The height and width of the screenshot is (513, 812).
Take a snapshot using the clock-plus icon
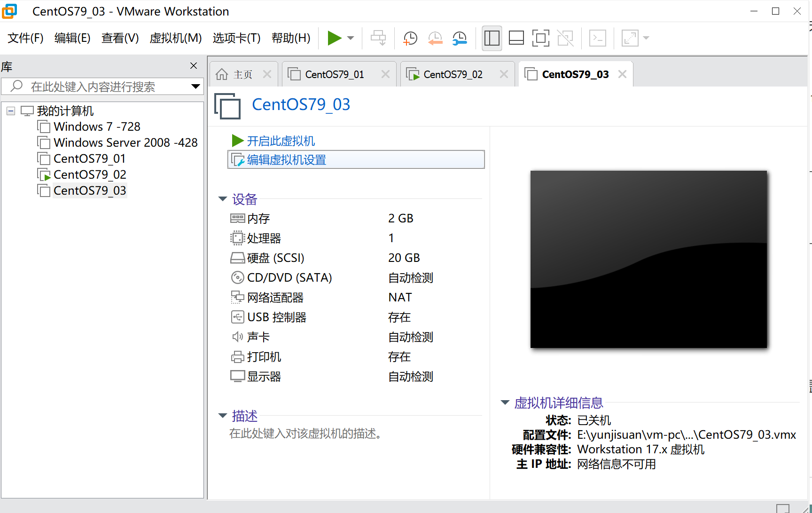(410, 38)
